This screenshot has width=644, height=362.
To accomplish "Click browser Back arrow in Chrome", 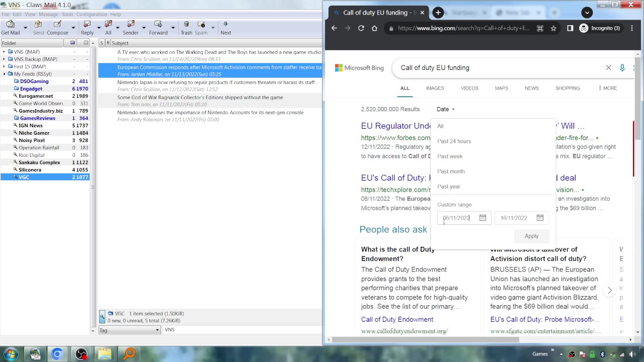I will tap(334, 28).
